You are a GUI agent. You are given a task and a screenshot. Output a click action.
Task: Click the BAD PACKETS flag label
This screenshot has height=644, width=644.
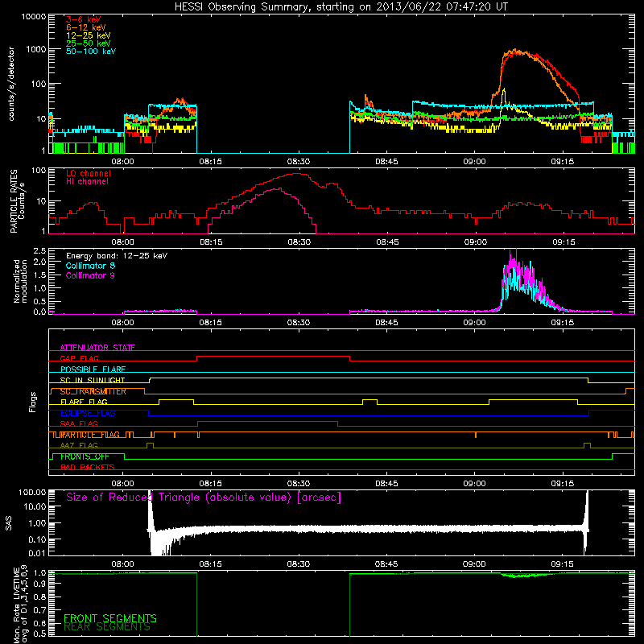(x=88, y=467)
